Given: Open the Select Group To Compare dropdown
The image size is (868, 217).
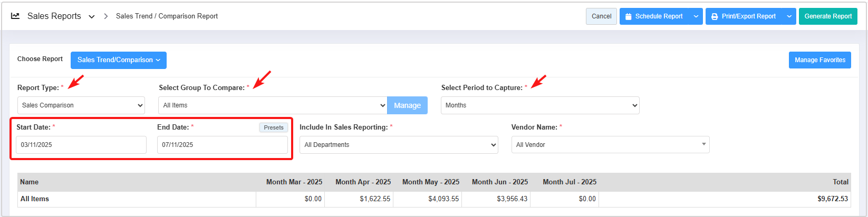Looking at the screenshot, I should point(273,105).
